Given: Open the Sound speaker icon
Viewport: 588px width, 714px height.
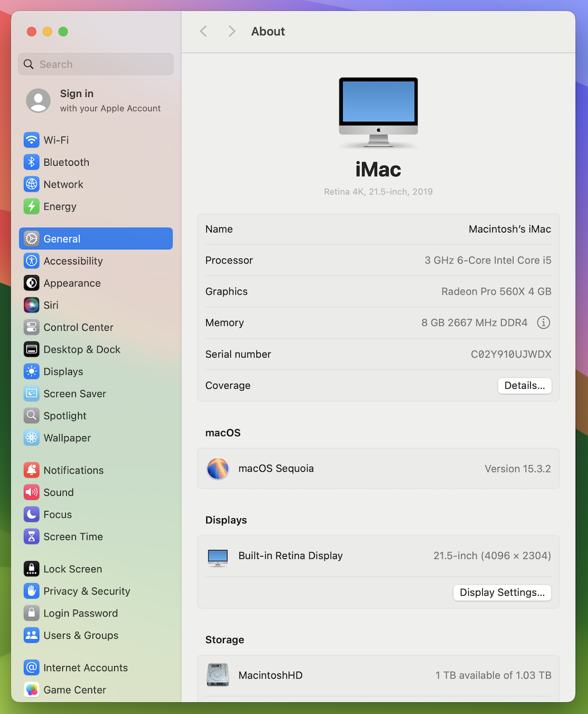Looking at the screenshot, I should tap(32, 493).
